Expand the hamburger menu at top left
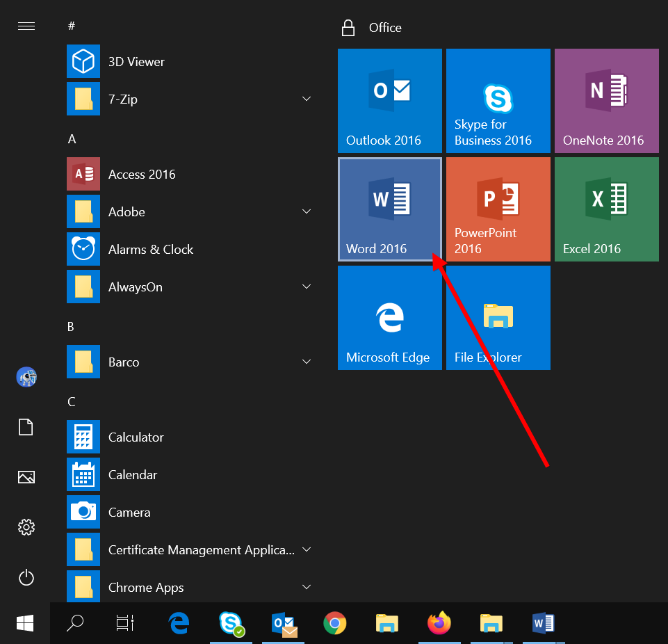The width and height of the screenshot is (668, 644). pos(26,26)
